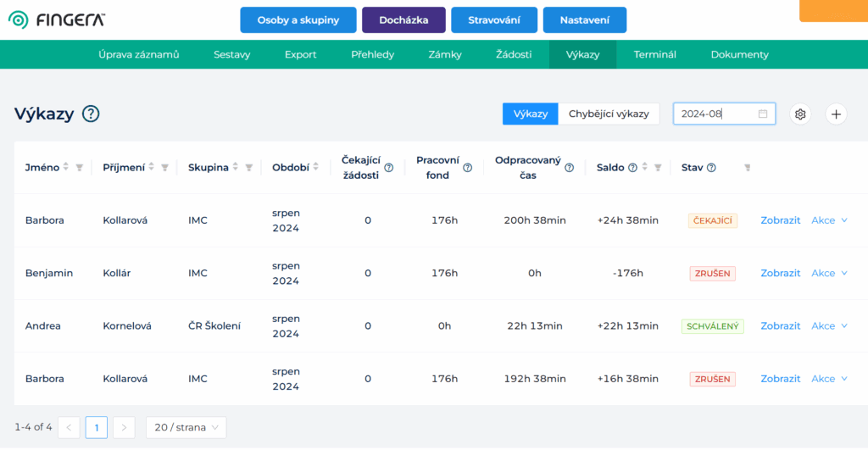Click the ČR Školení group cell
This screenshot has width=868, height=450.
pyautogui.click(x=214, y=326)
